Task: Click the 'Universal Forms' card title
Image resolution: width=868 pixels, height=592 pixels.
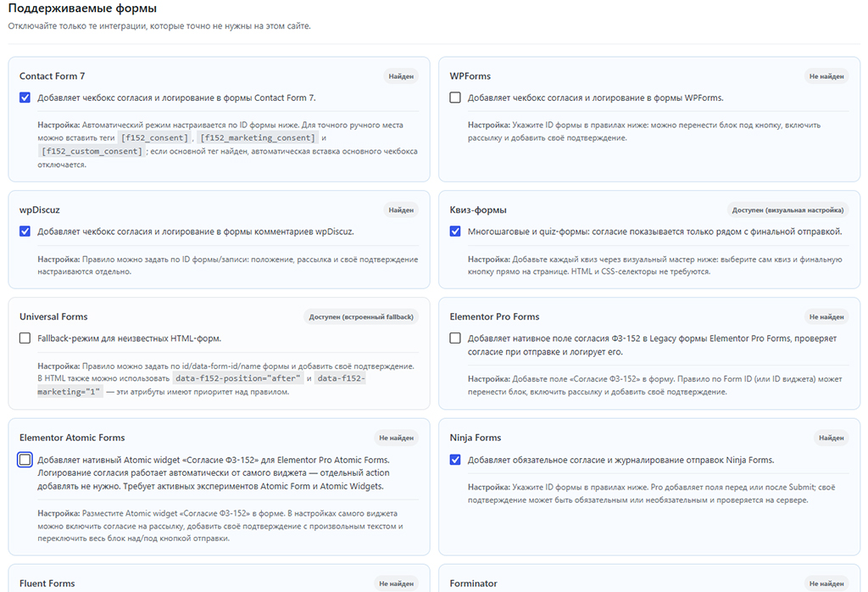Action: pos(53,316)
